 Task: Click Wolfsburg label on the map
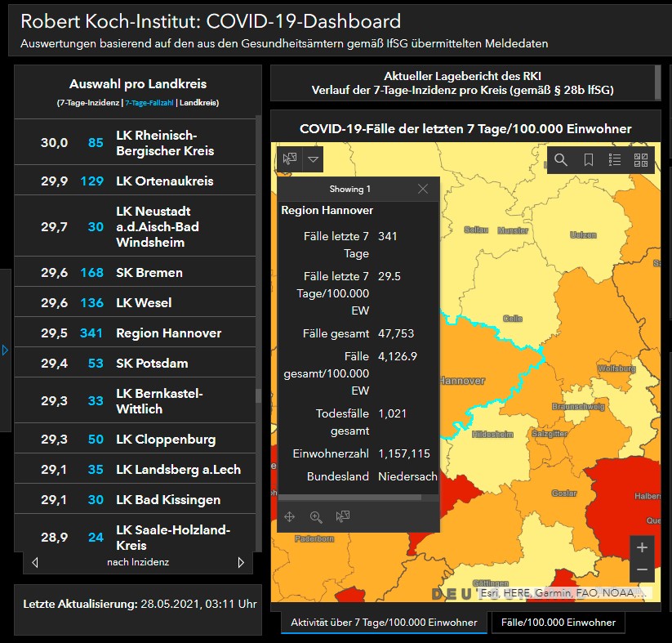(616, 368)
